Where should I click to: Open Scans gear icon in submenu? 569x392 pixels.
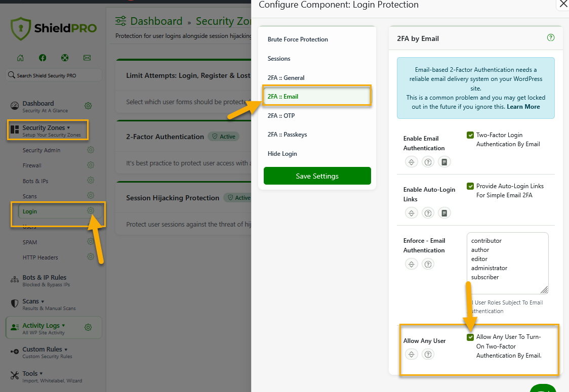click(x=90, y=195)
